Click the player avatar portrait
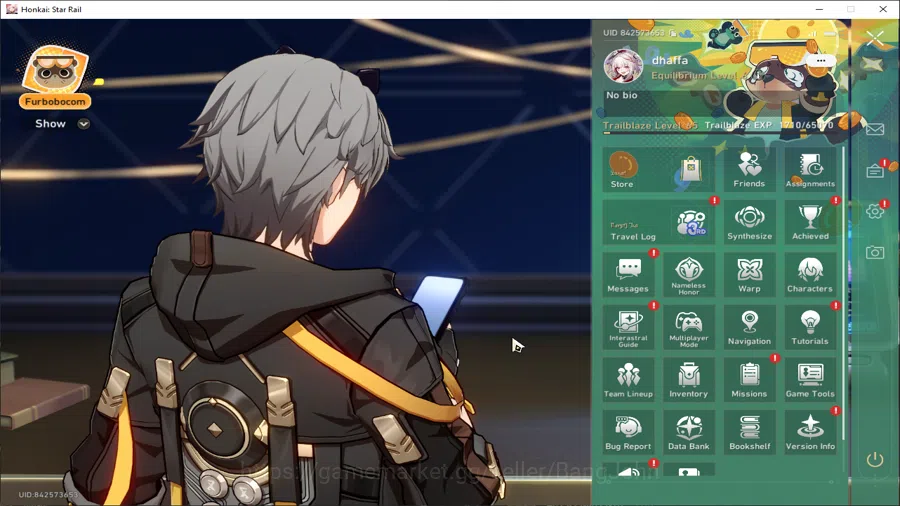This screenshot has height=506, width=900. coord(623,66)
